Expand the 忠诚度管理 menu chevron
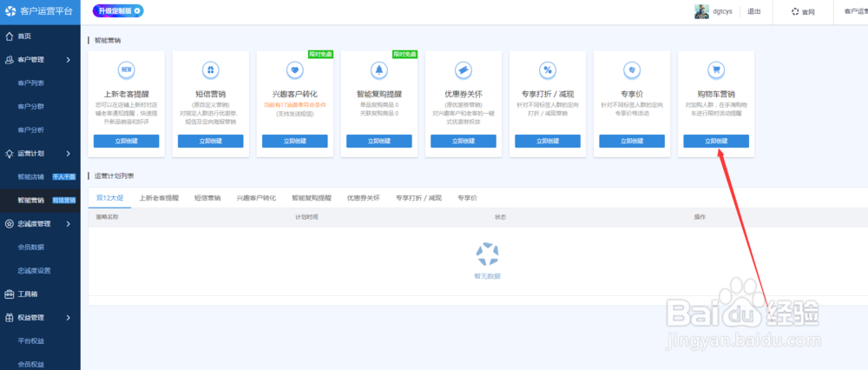This screenshot has width=868, height=370. pyautogui.click(x=68, y=224)
